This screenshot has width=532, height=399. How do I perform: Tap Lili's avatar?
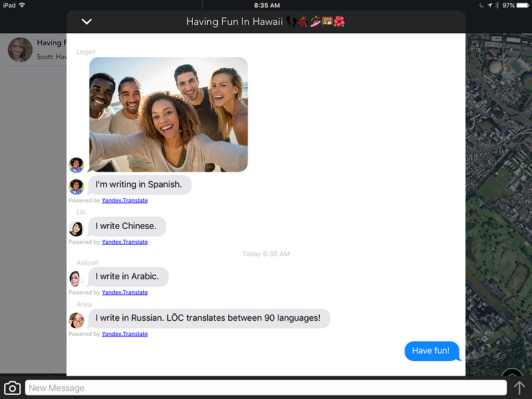coord(76,228)
